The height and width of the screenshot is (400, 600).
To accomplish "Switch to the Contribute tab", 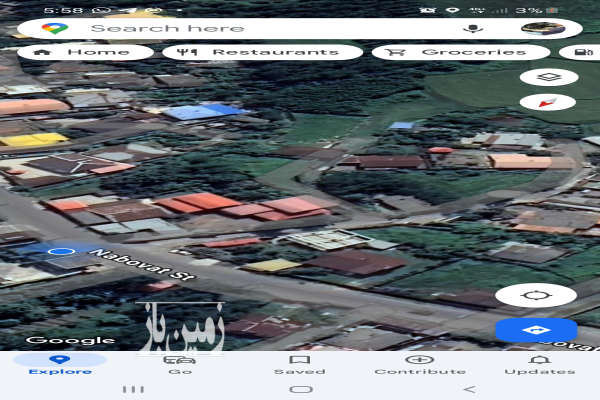I will pyautogui.click(x=420, y=364).
